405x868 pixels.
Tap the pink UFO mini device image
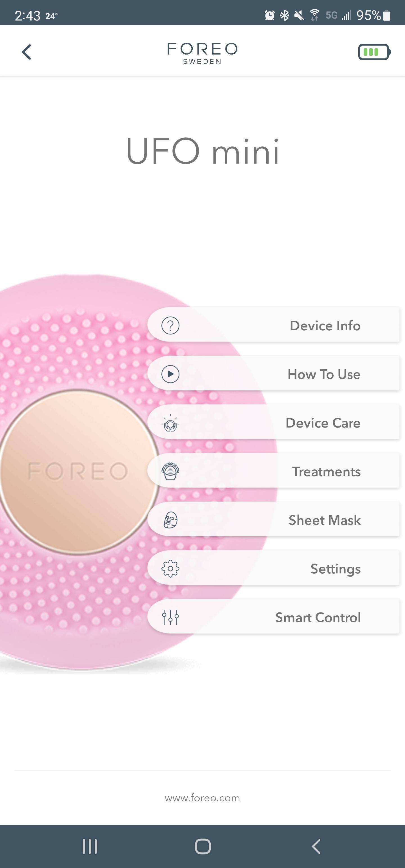78,472
